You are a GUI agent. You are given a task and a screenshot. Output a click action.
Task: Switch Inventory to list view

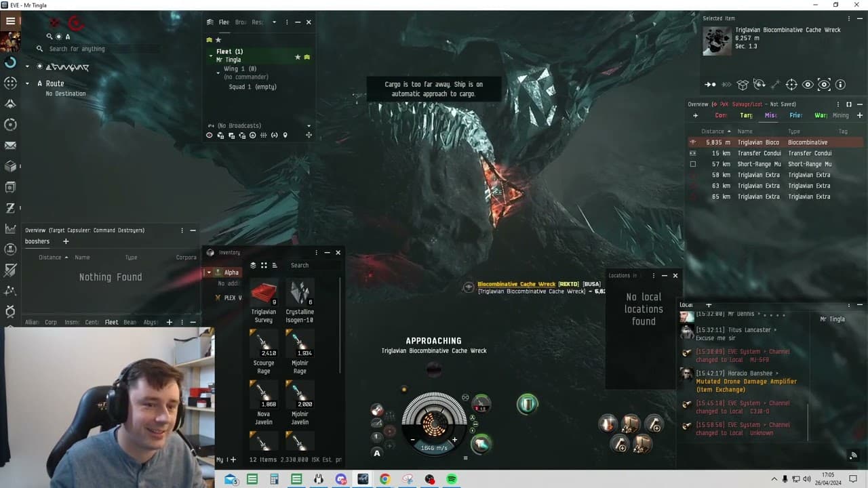[275, 266]
